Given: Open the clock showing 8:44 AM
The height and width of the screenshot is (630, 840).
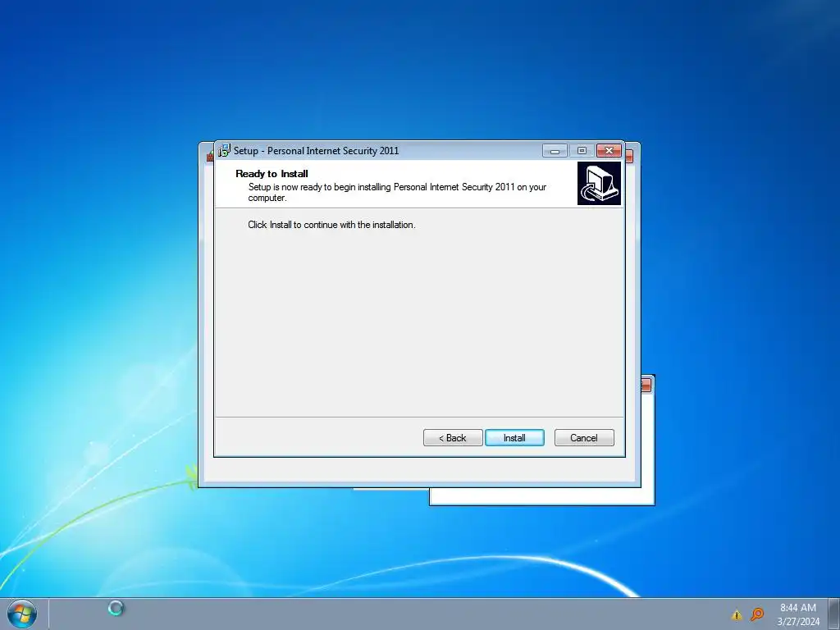Looking at the screenshot, I should pos(797,608).
